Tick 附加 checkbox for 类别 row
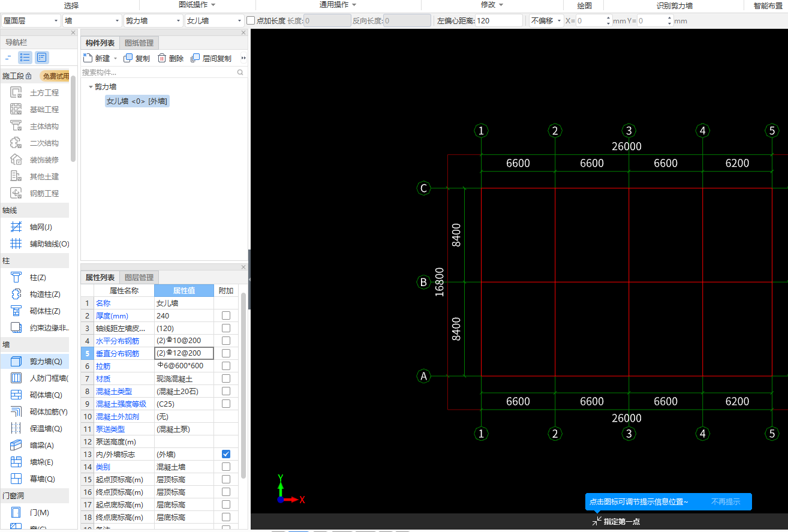This screenshot has width=788, height=532. [x=226, y=467]
